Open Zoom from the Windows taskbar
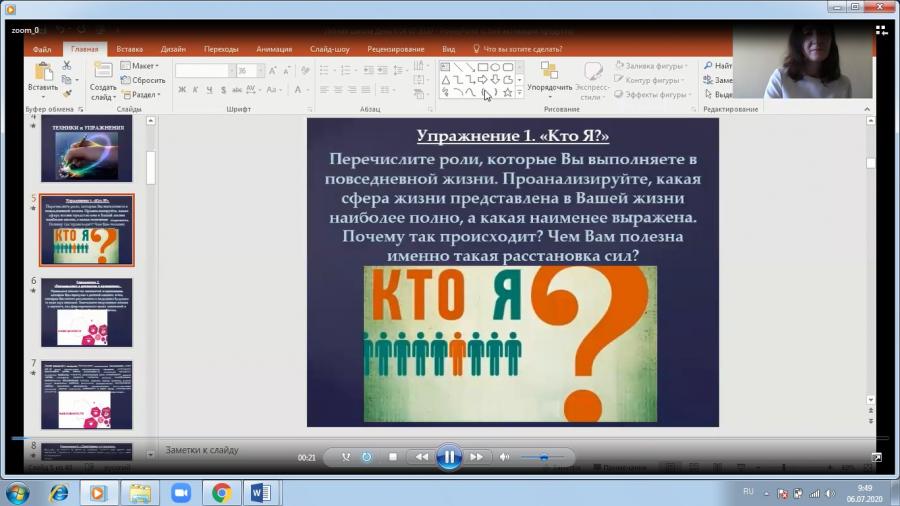 point(181,493)
